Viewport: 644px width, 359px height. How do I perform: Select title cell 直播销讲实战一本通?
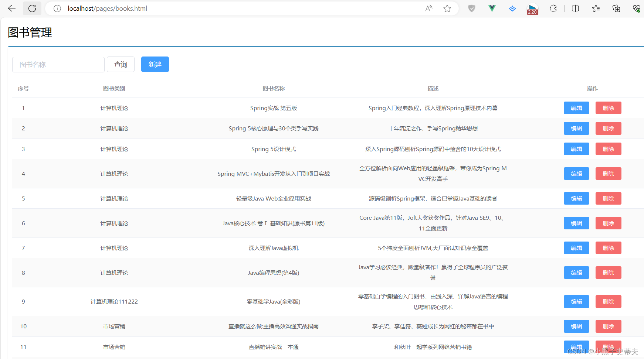coord(274,347)
